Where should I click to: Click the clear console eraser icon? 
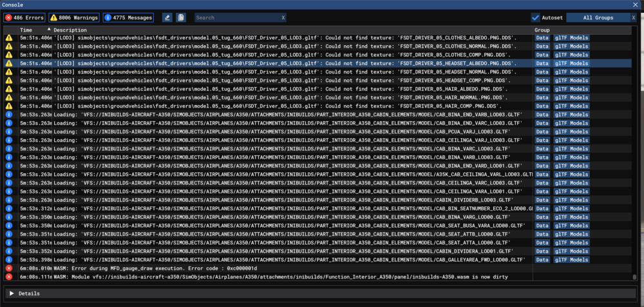tap(167, 18)
